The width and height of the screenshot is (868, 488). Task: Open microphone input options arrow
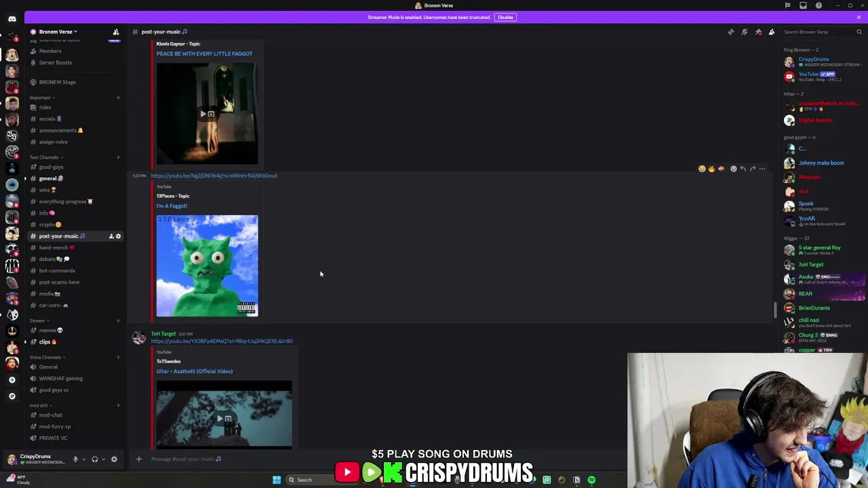pos(83,459)
